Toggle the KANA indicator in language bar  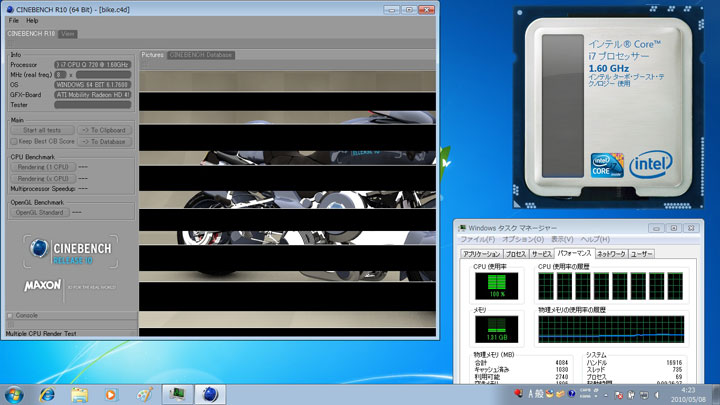click(585, 396)
